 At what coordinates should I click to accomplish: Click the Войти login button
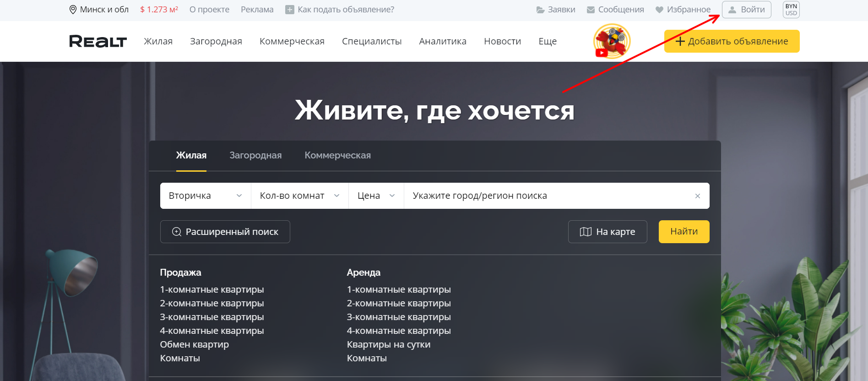click(x=746, y=10)
